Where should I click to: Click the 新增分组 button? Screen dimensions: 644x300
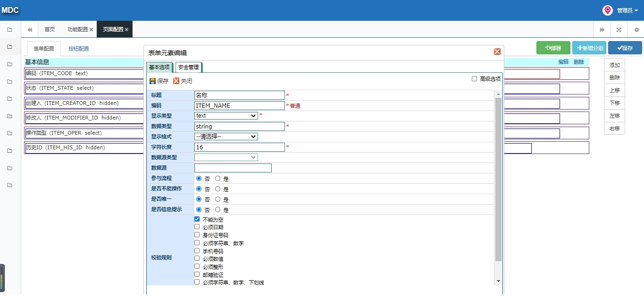(589, 48)
